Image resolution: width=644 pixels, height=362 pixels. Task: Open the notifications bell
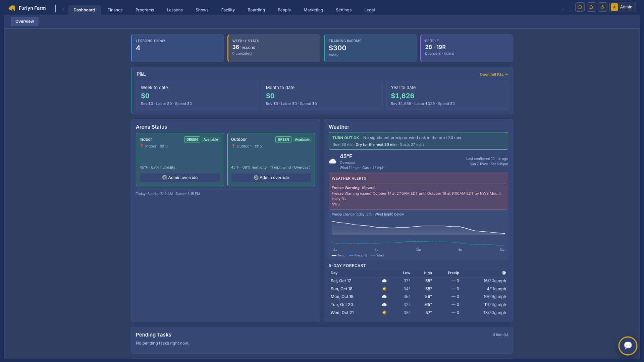point(591,7)
